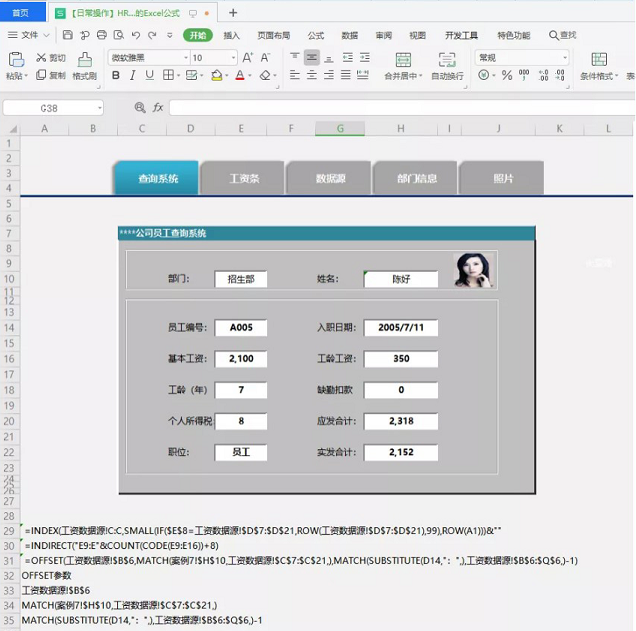Center text horizontally

tap(312, 75)
